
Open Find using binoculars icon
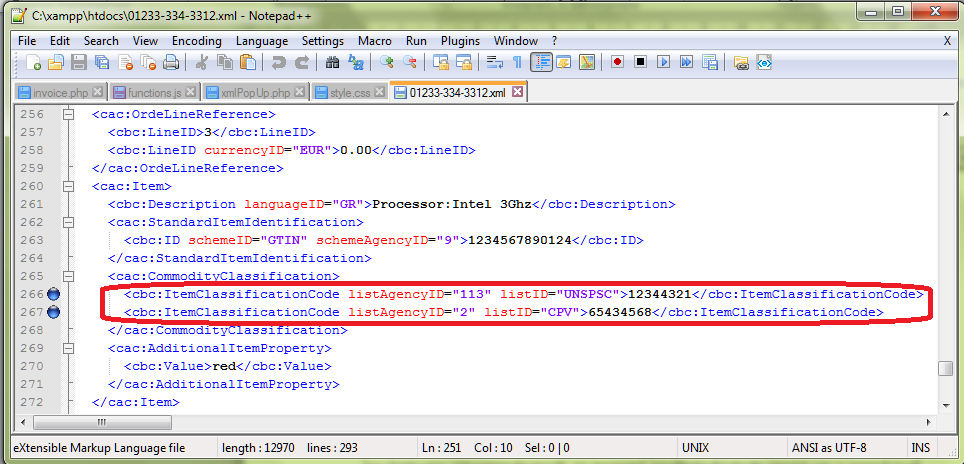coord(333,62)
